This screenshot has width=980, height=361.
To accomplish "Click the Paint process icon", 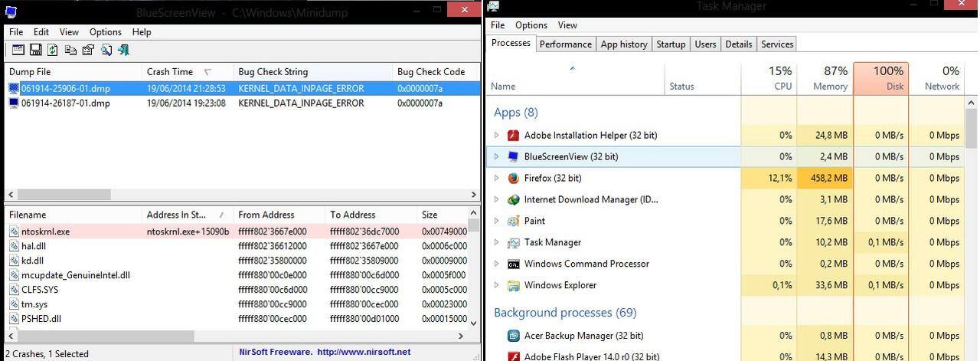I will tap(513, 222).
